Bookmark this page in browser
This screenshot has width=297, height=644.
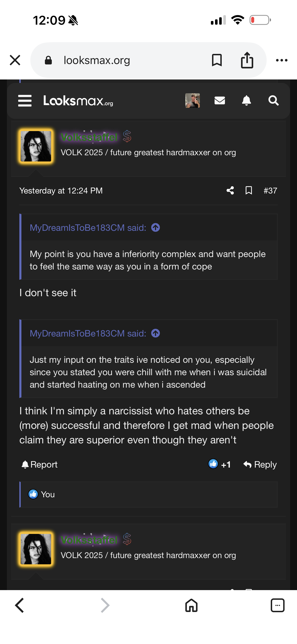(x=217, y=60)
